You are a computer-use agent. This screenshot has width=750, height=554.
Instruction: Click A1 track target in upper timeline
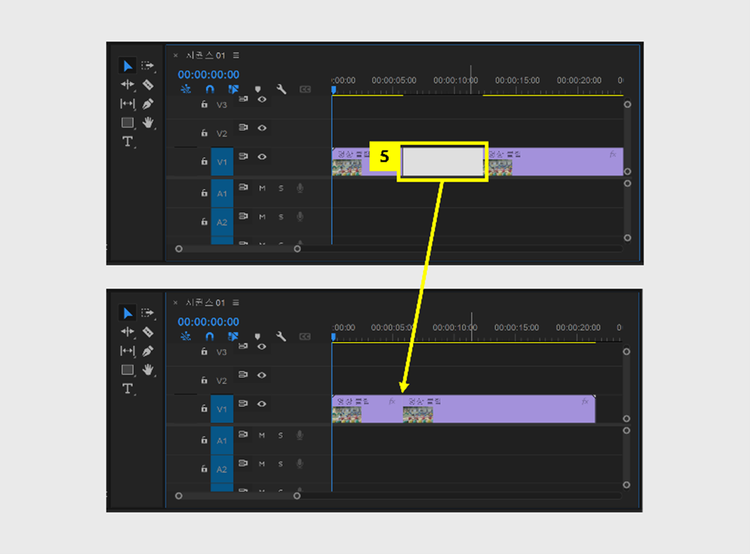point(222,193)
